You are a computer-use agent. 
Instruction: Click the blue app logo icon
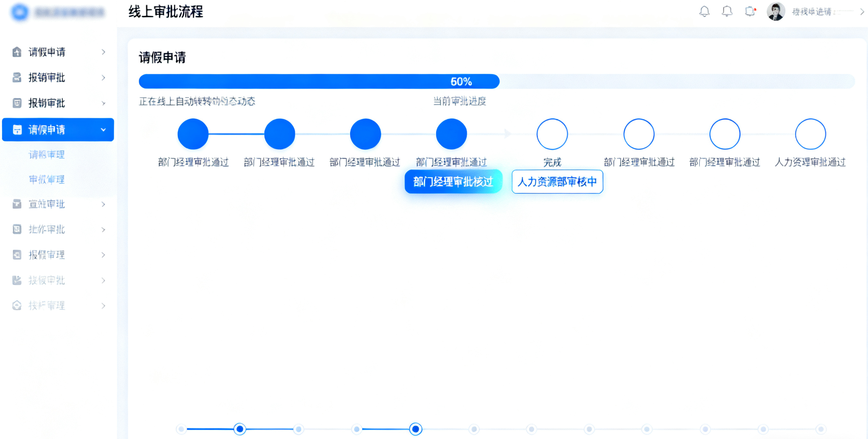[x=20, y=12]
